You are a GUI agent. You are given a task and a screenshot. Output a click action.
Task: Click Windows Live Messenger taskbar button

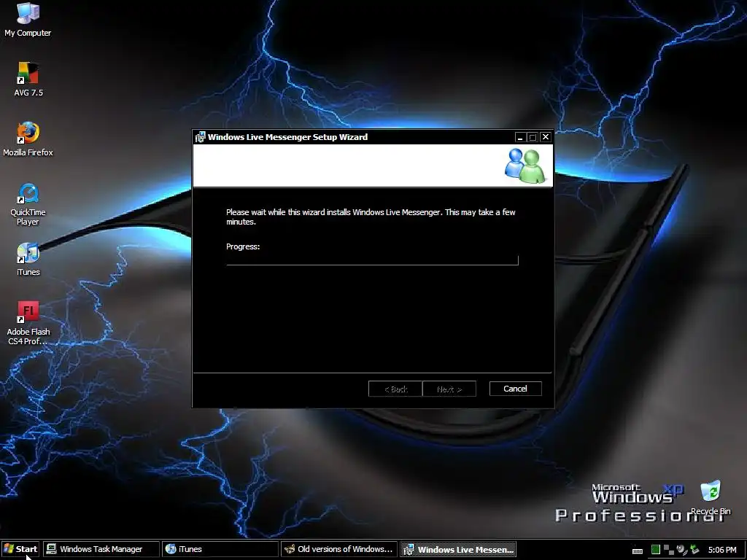[x=458, y=549]
